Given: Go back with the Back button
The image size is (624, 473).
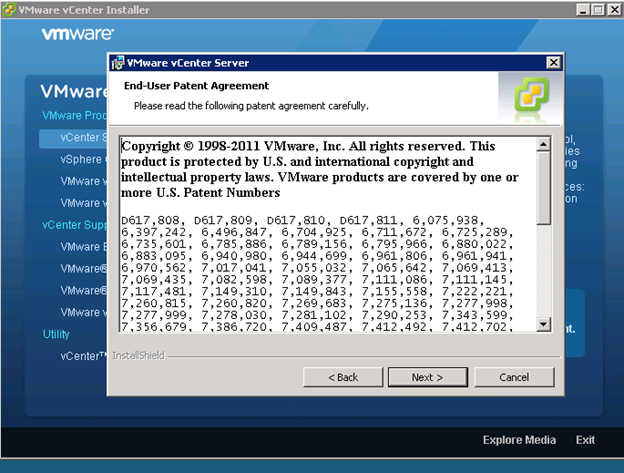Looking at the screenshot, I should point(343,377).
